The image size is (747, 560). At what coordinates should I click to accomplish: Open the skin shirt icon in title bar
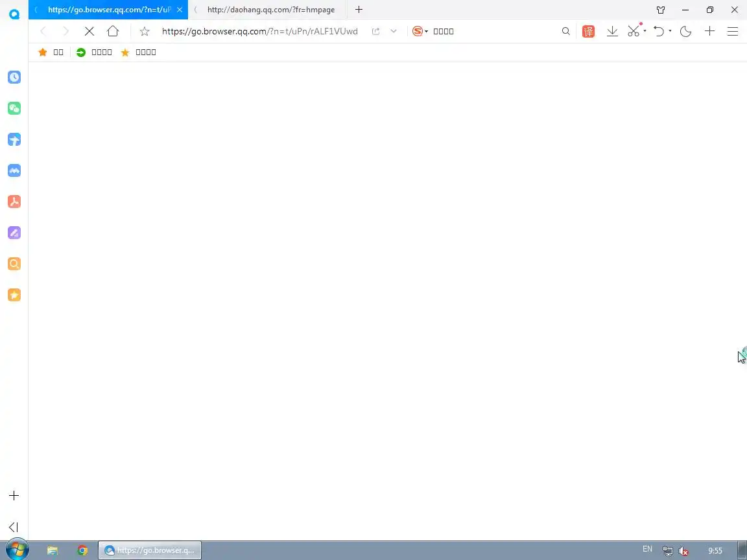[x=661, y=10]
